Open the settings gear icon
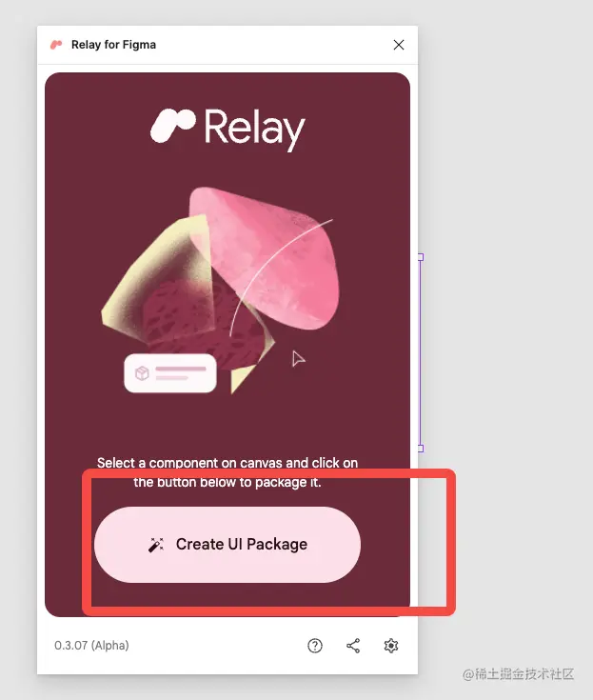593x700 pixels. [x=391, y=646]
